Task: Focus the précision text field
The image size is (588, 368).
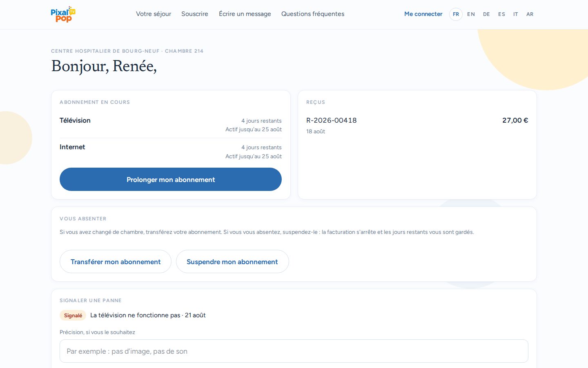Action: (x=294, y=351)
